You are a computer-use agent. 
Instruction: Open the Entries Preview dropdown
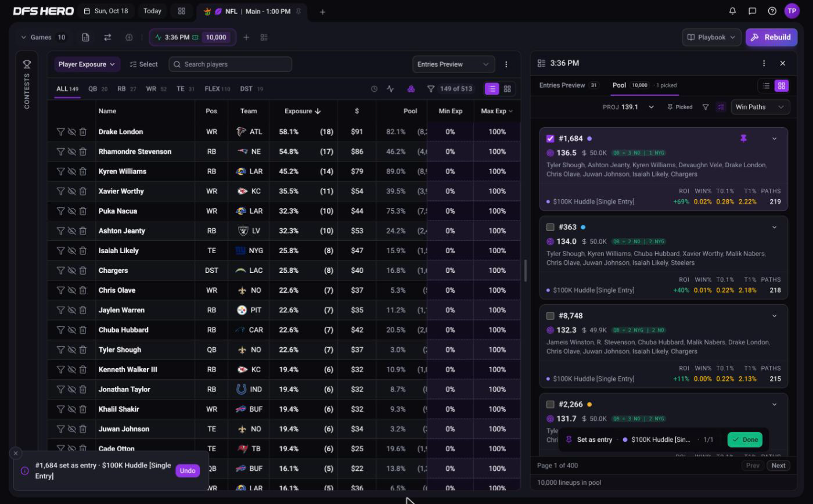[454, 64]
